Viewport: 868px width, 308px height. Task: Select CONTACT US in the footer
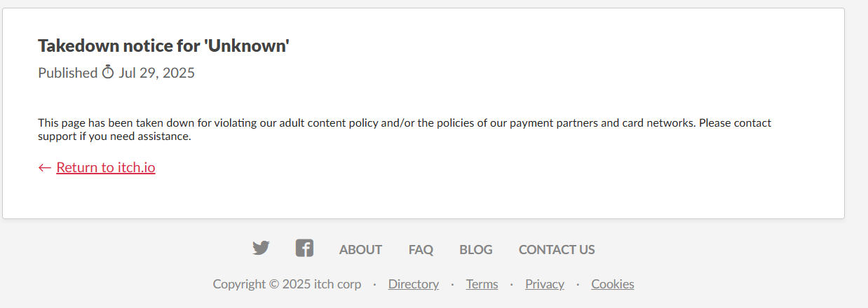pos(557,250)
